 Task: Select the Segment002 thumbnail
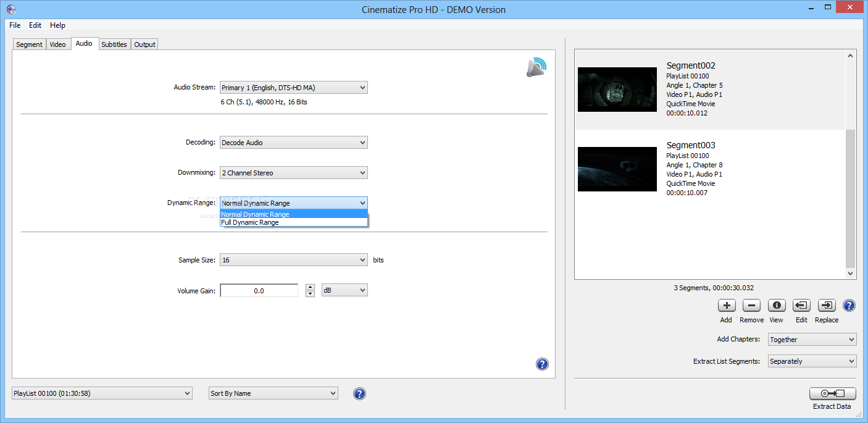[617, 90]
